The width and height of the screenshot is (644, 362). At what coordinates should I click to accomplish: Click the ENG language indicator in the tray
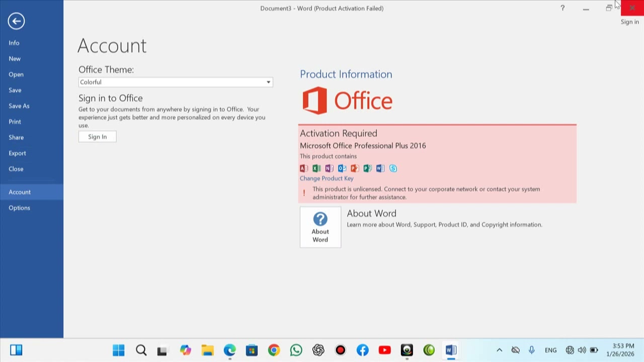pyautogui.click(x=550, y=350)
